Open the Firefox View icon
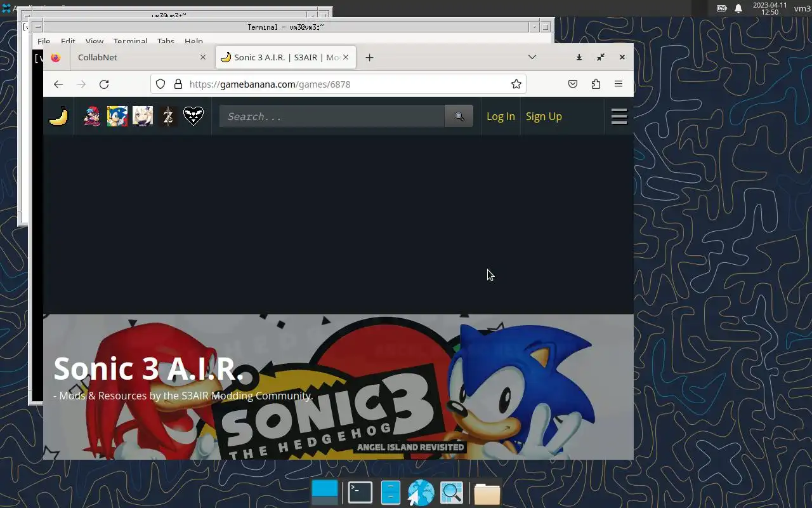This screenshot has width=812, height=508. click(x=56, y=57)
